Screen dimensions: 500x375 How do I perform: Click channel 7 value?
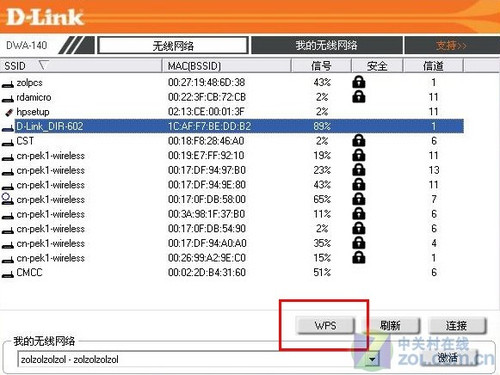click(x=434, y=199)
